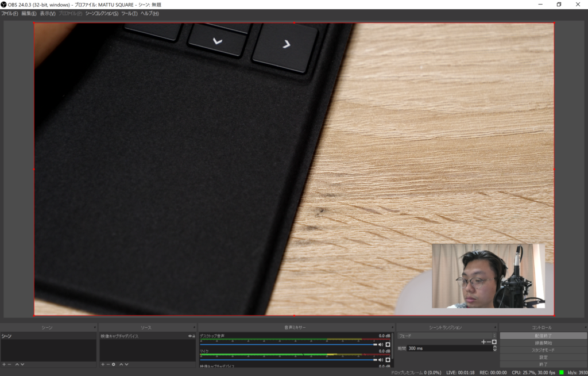
Task: Click ドロップしたフレーム 0 (0.0%) status
Action: [x=416, y=373]
